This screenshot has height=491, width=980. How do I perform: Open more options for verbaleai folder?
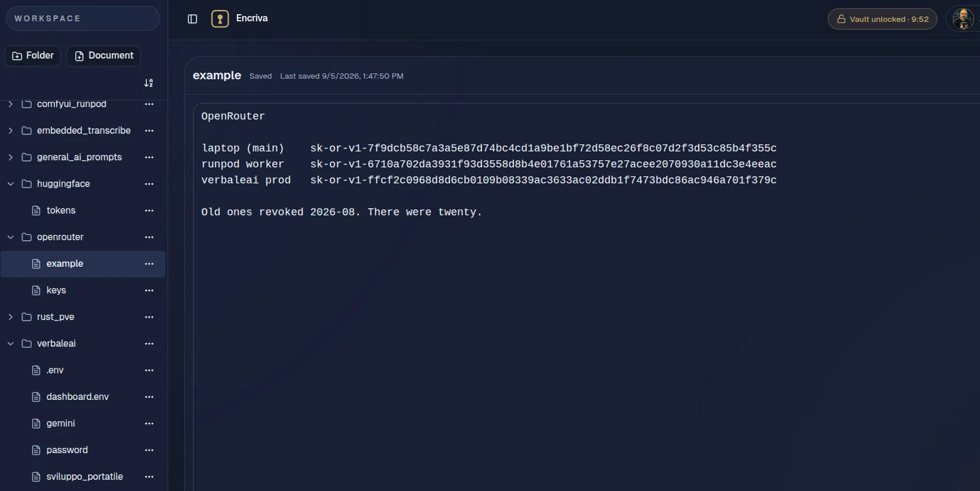(149, 344)
